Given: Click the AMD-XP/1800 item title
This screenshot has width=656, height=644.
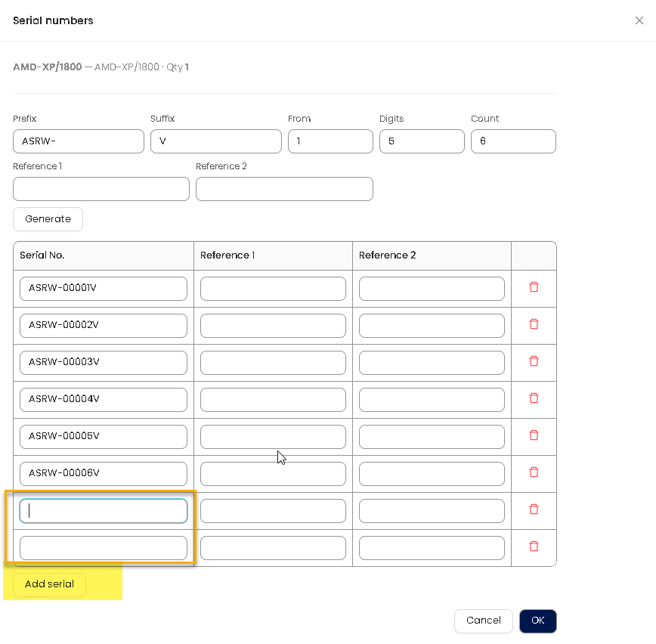Looking at the screenshot, I should (48, 67).
